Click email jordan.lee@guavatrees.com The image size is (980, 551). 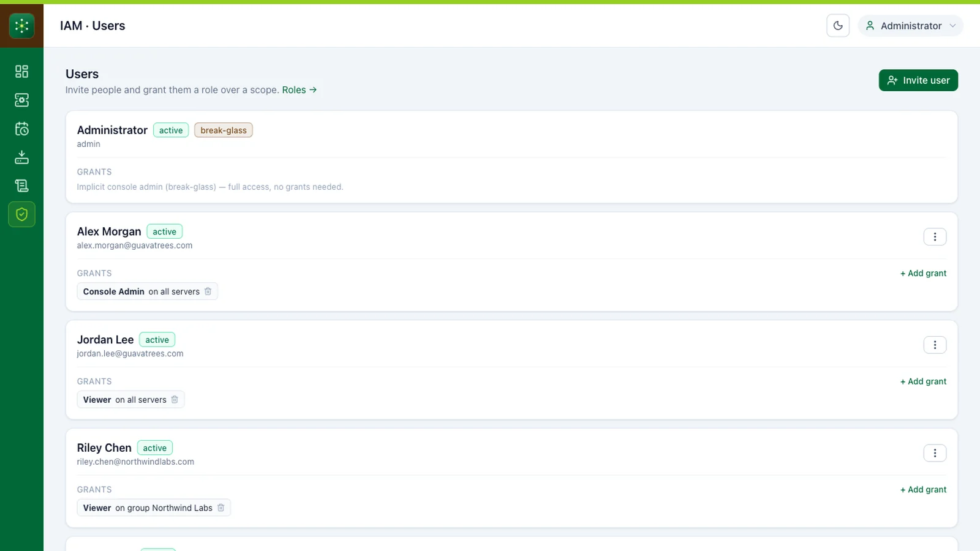130,354
